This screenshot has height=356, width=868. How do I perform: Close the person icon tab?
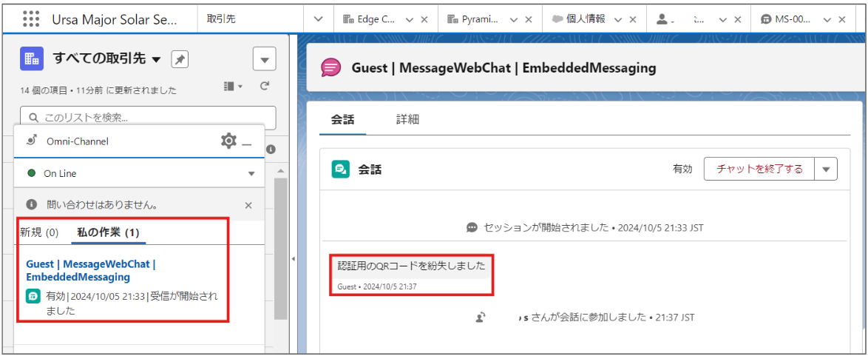click(x=737, y=19)
